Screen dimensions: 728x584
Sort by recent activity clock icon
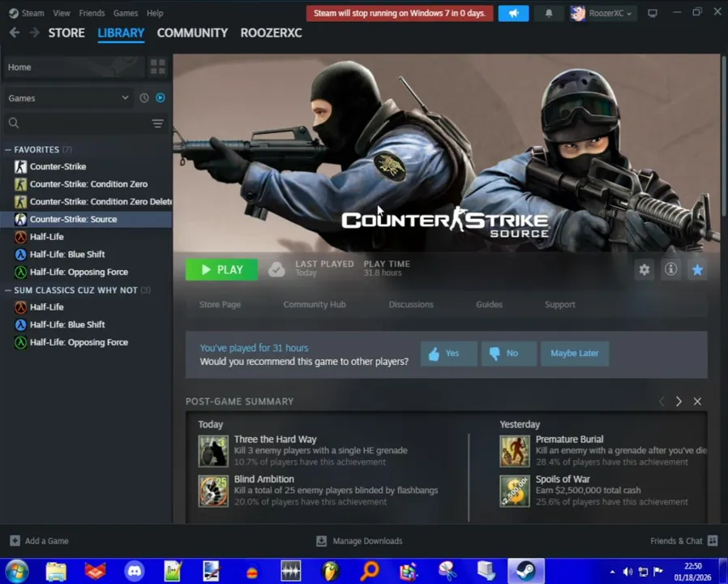pos(144,98)
